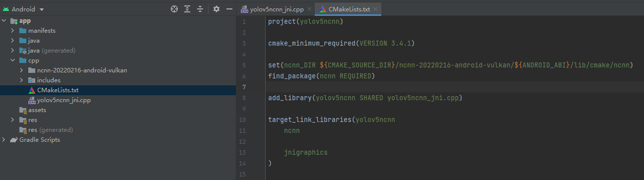Click the C++ icon on the yolov5ncnn_jni.cpp tab
Viewport: 644px width, 180px height.
(244, 9)
